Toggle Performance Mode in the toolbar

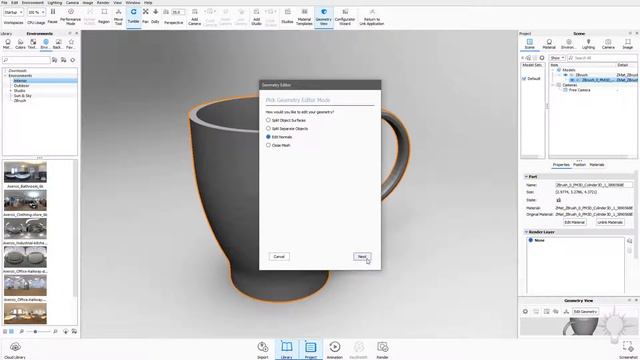(71, 17)
